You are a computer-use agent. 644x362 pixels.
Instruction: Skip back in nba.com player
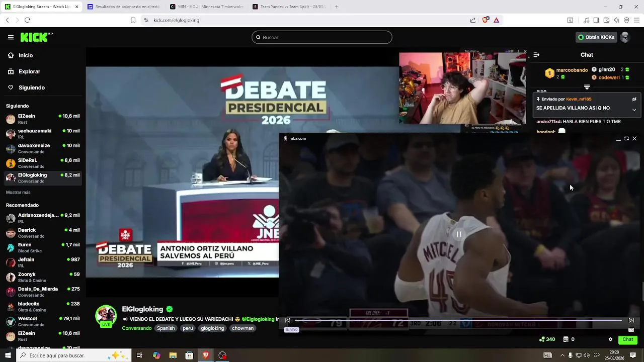tap(288, 320)
